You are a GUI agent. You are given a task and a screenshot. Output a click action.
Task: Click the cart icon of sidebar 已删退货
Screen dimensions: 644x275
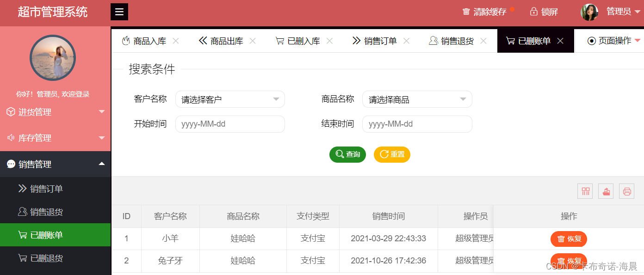[22, 258]
